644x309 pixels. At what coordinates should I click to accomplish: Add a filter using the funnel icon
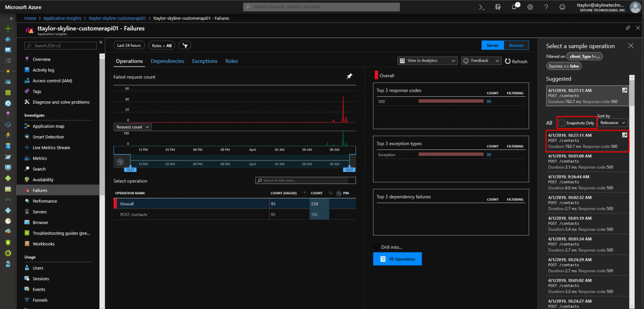tap(184, 45)
